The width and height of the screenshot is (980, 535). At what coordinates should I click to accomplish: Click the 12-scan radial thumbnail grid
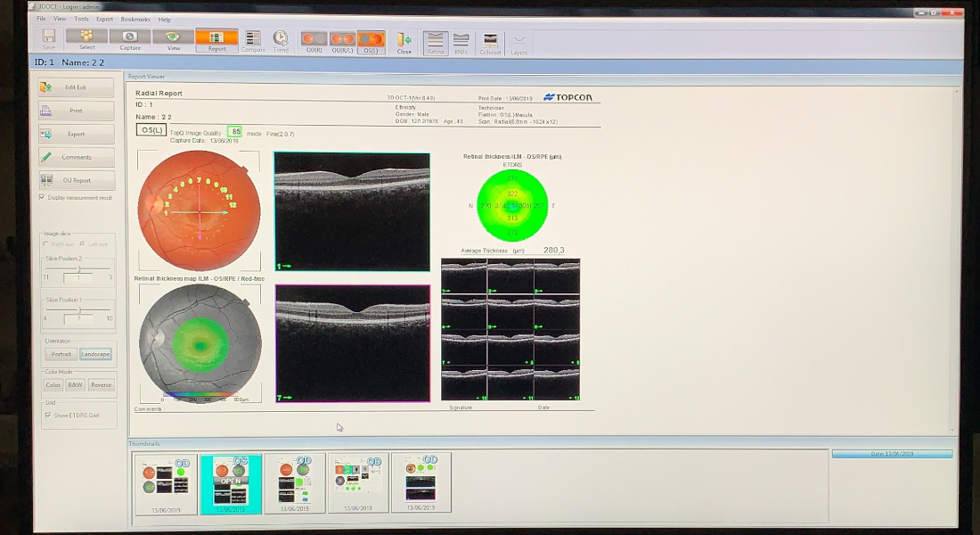click(x=510, y=329)
